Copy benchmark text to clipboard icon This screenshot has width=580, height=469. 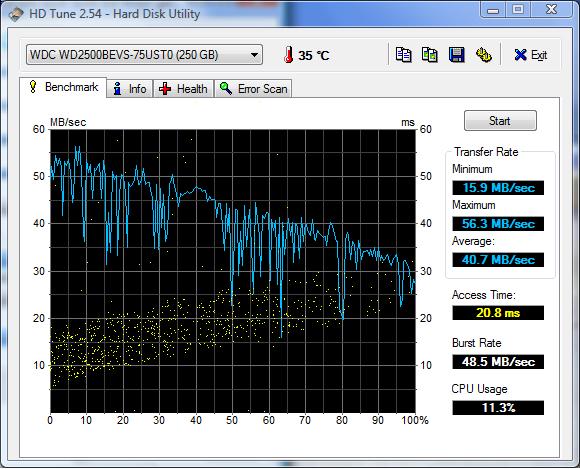(x=403, y=55)
